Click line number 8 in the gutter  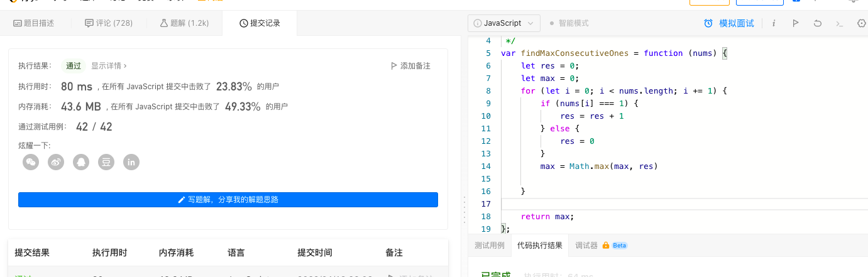tap(488, 91)
